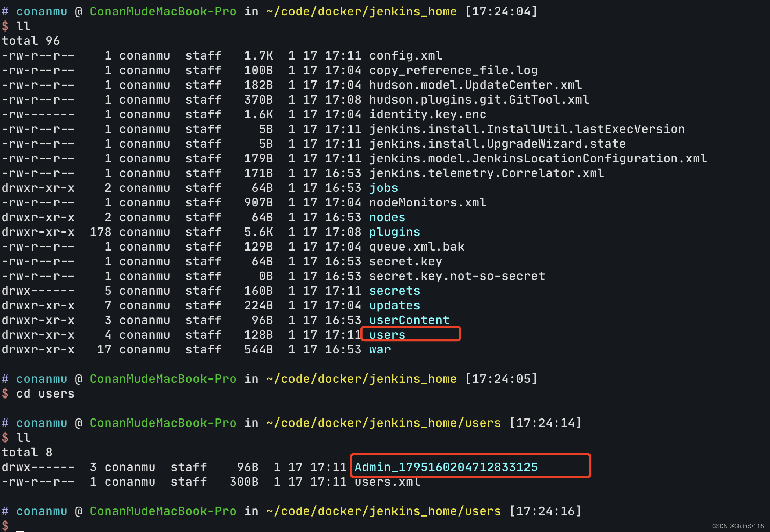The width and height of the screenshot is (770, 532).
Task: Click the secret.key.not-so-secret filename
Action: tap(457, 276)
